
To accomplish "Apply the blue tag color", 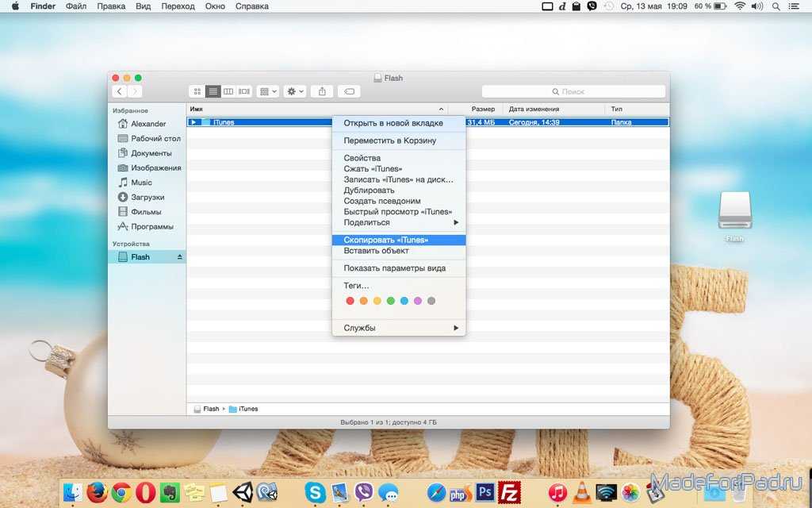I will (404, 301).
